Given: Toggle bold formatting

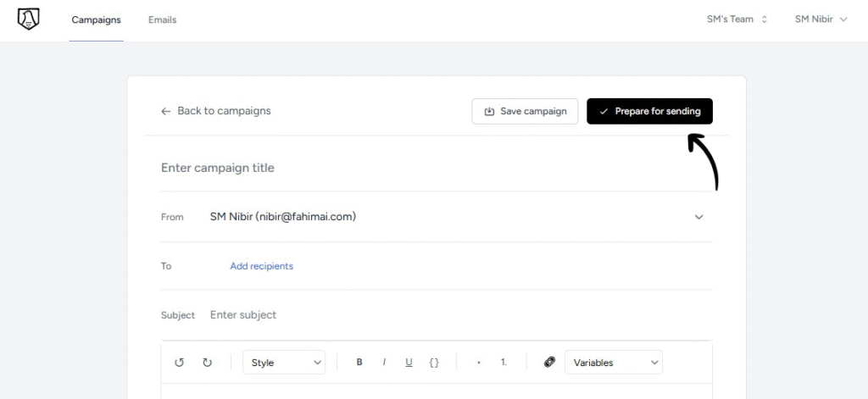Looking at the screenshot, I should coord(359,363).
